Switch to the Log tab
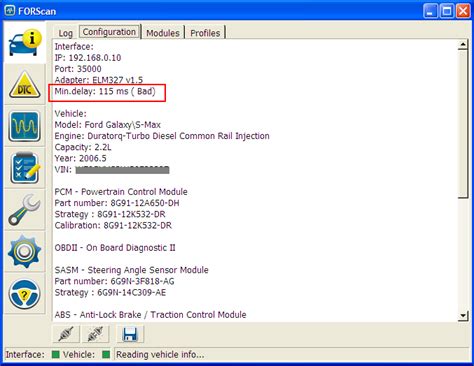 click(x=66, y=33)
